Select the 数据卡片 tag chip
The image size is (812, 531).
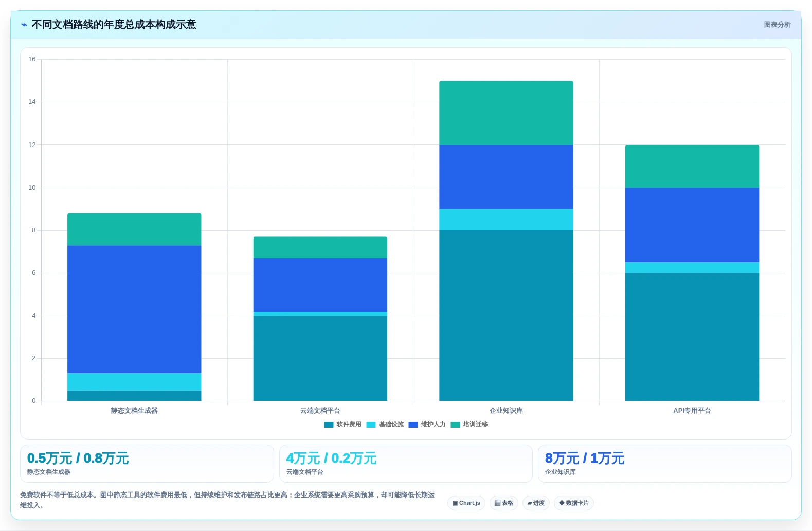574,503
